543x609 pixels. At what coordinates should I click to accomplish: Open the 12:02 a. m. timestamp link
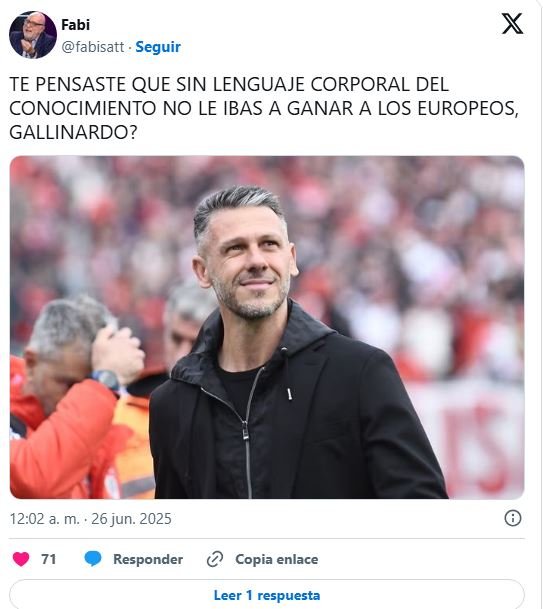pos(44,519)
